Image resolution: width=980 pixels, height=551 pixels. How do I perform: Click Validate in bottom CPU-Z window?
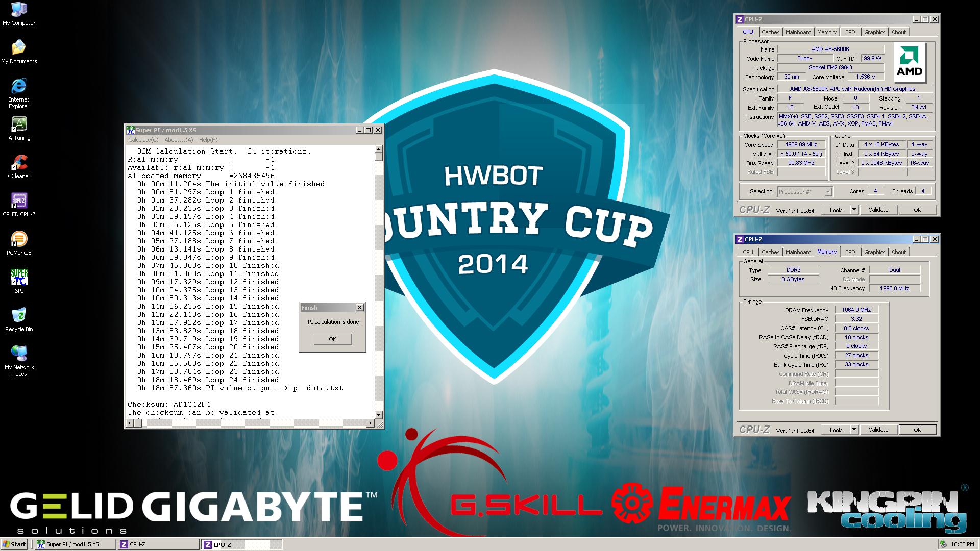tap(878, 430)
